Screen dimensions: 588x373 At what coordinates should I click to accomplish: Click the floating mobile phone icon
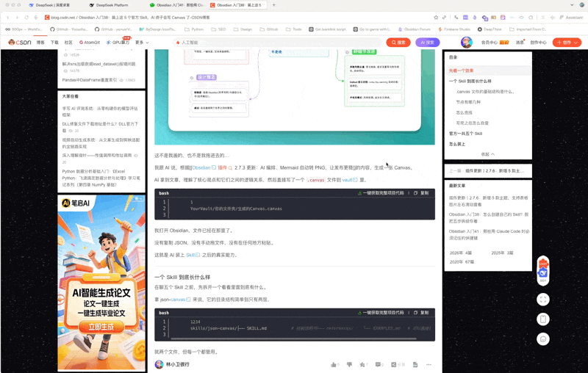[x=543, y=319]
